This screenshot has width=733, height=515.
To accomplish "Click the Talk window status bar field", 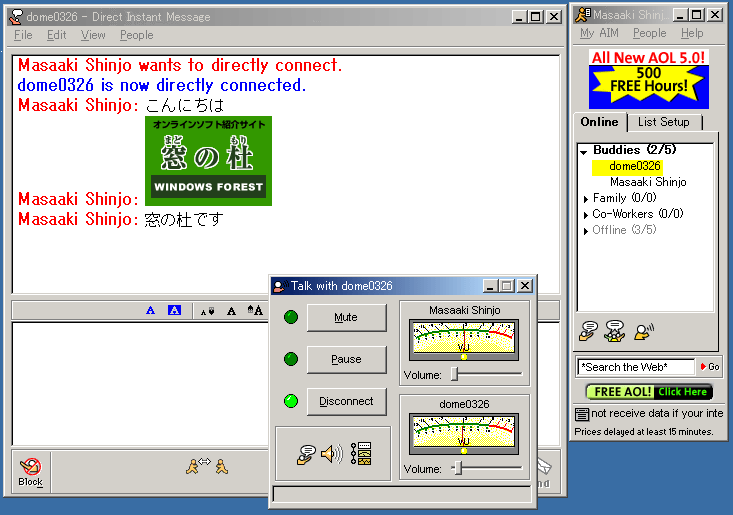I will coord(402,494).
